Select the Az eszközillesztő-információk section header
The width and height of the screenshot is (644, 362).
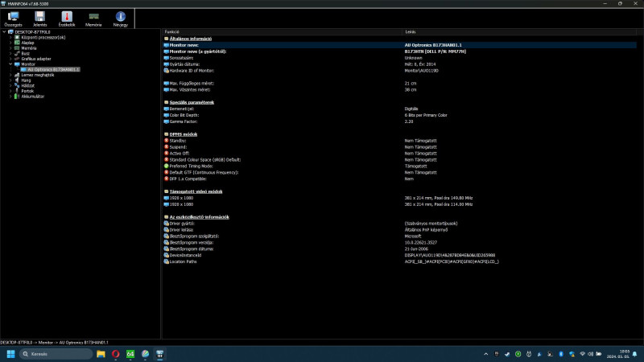pos(199,216)
